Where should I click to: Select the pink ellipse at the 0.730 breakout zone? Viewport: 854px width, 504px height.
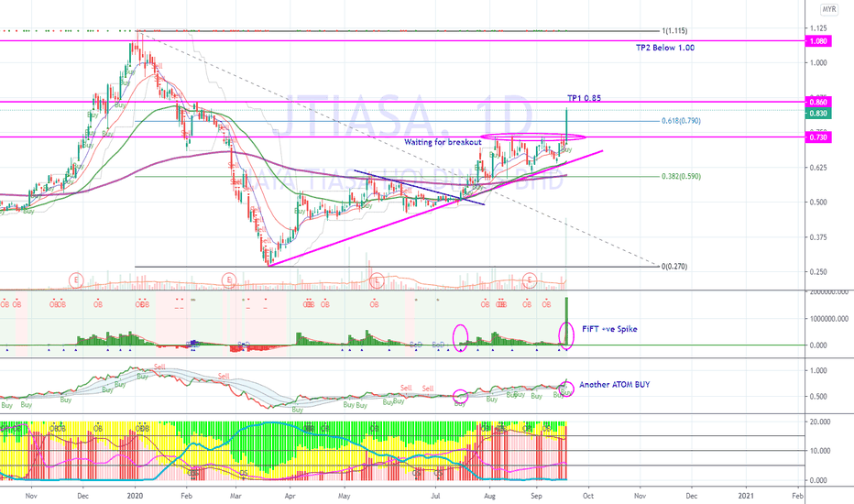click(x=533, y=137)
